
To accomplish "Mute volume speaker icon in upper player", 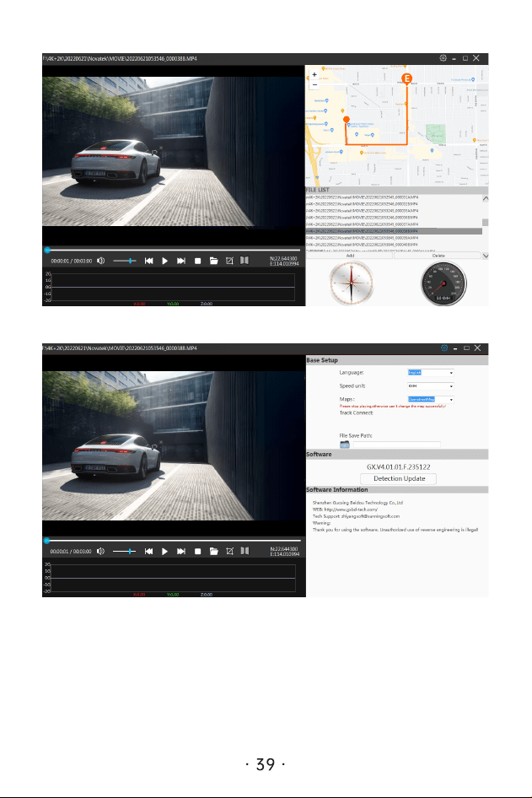I will 100,261.
